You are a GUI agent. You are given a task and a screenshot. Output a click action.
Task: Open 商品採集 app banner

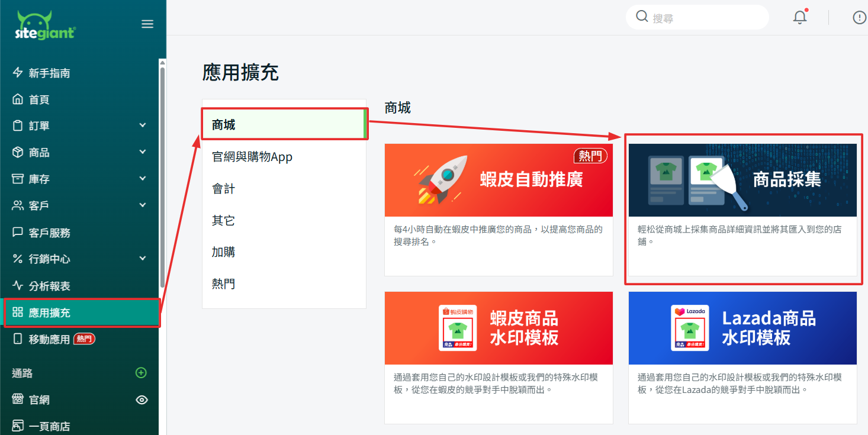742,180
